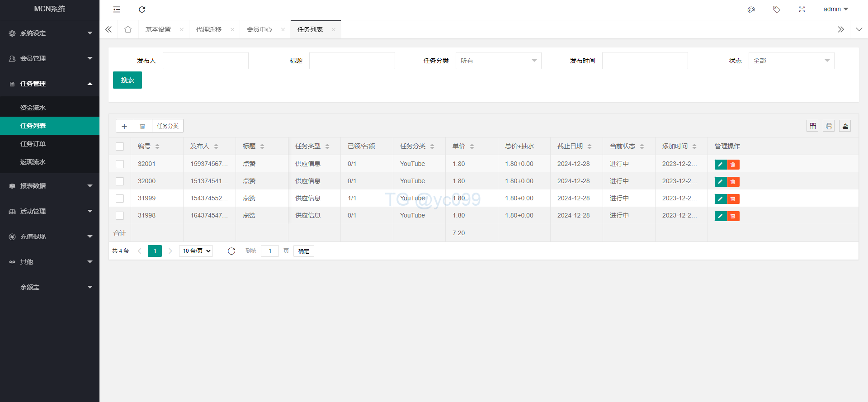The width and height of the screenshot is (868, 402).
Task: Click the green 搜索 button
Action: (127, 80)
